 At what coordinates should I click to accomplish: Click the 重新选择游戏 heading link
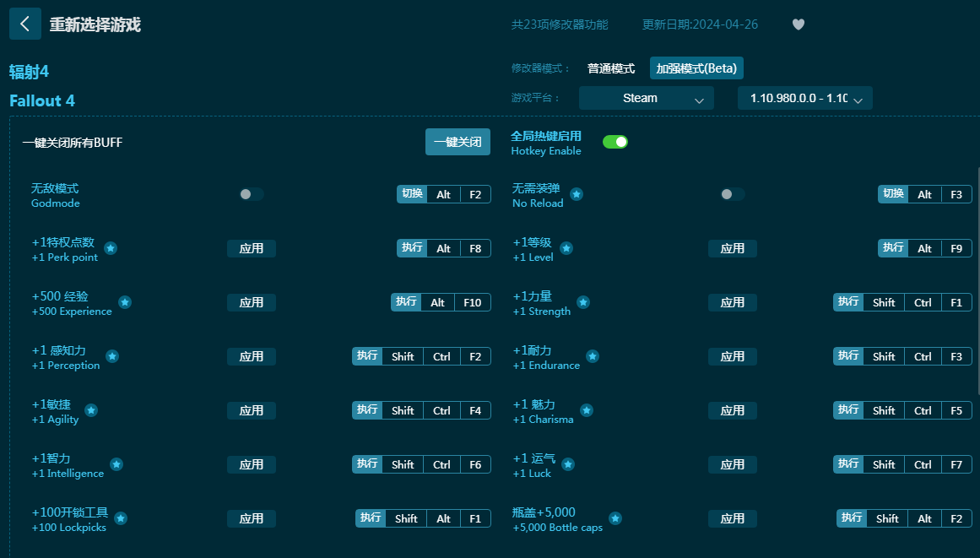click(x=95, y=24)
